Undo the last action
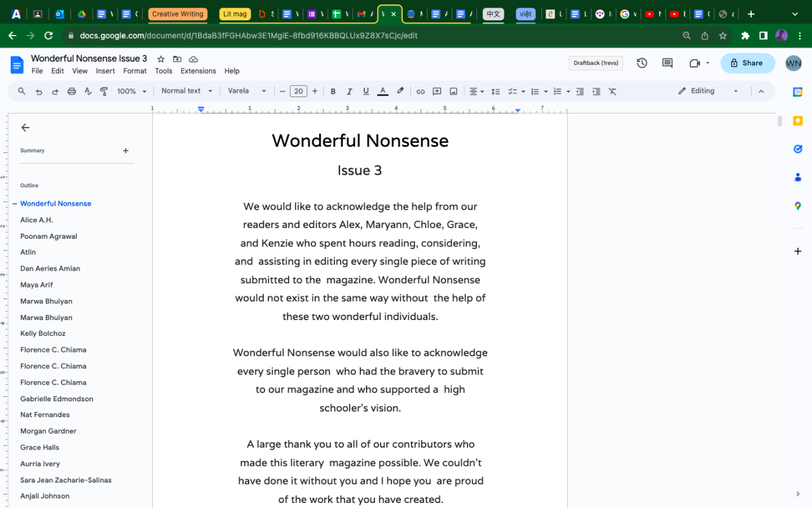Viewport: 812px width, 508px height. pos(39,91)
